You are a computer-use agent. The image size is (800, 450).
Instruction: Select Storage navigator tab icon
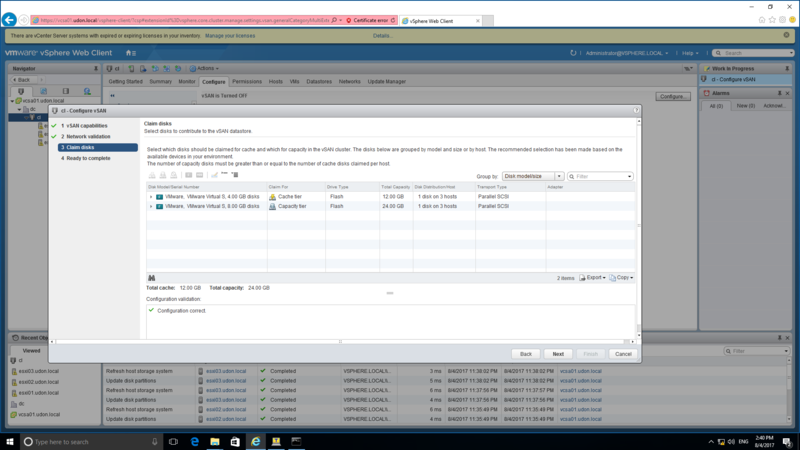65,91
